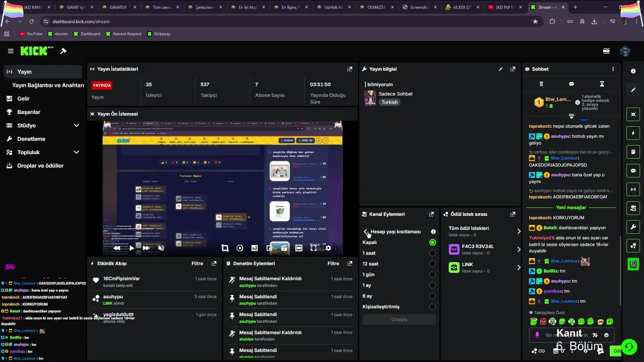Click the green headset support button
Viewport: 644px width, 362px height.
click(x=629, y=347)
